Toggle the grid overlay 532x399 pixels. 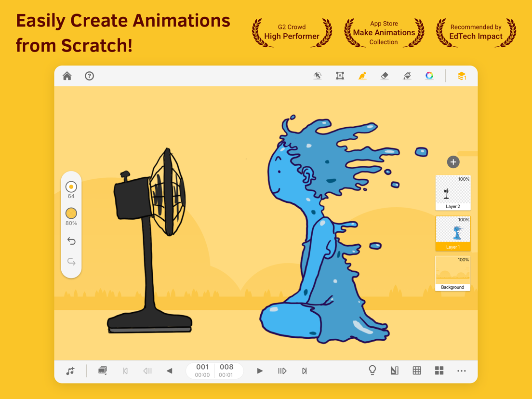(x=417, y=371)
